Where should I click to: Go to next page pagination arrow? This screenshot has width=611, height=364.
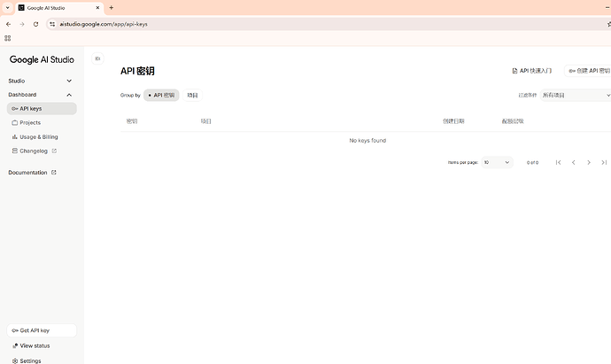[x=589, y=162]
